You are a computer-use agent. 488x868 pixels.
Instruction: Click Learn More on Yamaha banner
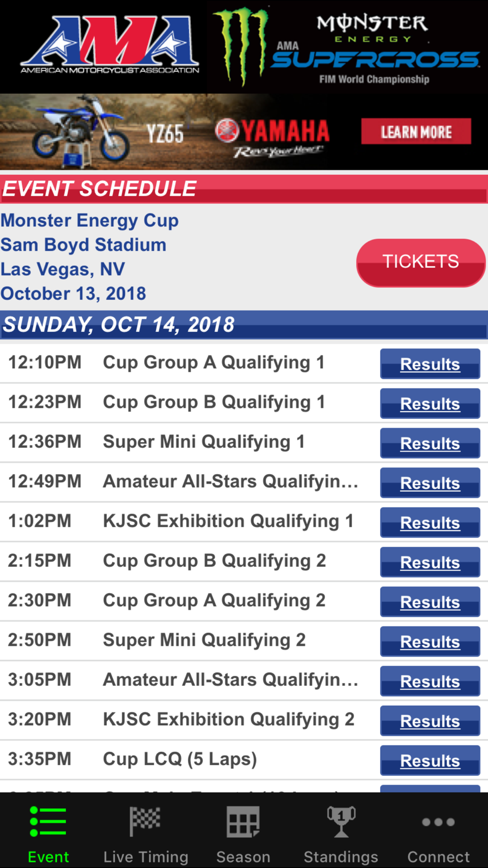coord(416,131)
